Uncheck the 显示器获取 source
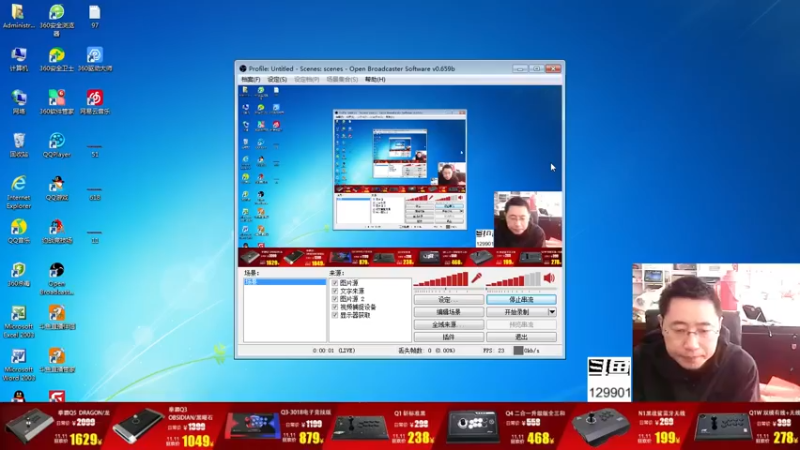 point(335,315)
